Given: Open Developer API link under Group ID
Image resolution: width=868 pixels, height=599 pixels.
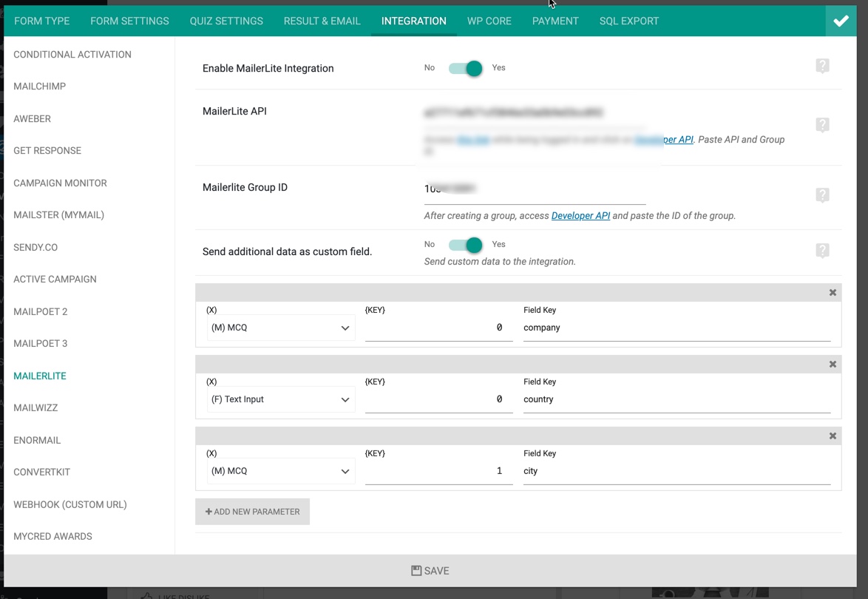Looking at the screenshot, I should [580, 216].
